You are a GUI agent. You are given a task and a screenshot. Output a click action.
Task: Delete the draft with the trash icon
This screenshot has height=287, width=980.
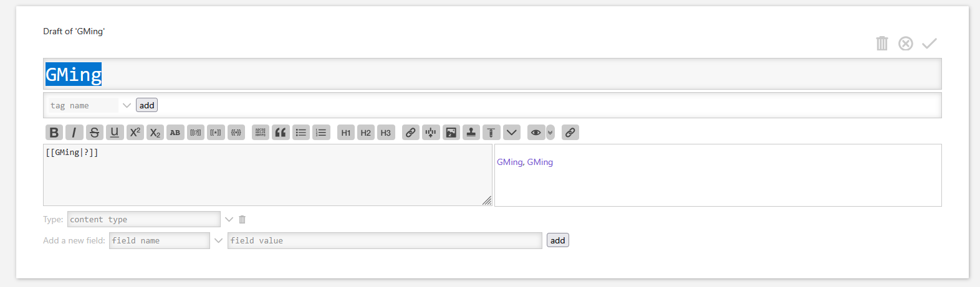click(x=882, y=43)
